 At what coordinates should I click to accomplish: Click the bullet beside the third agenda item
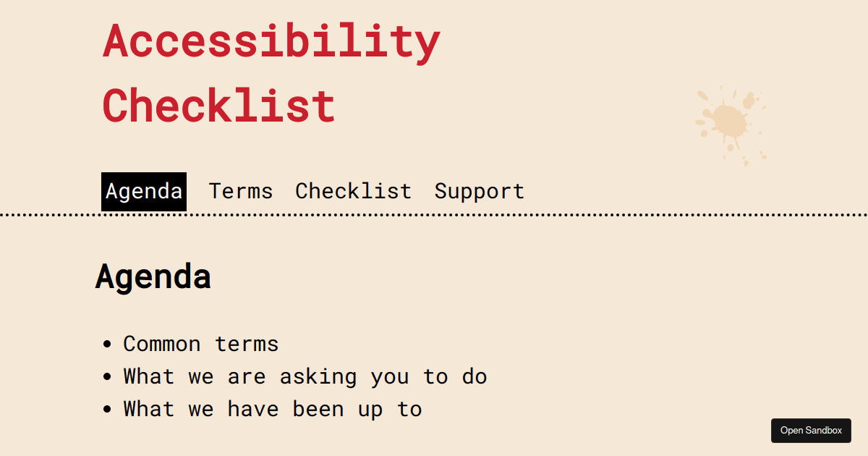point(107,408)
